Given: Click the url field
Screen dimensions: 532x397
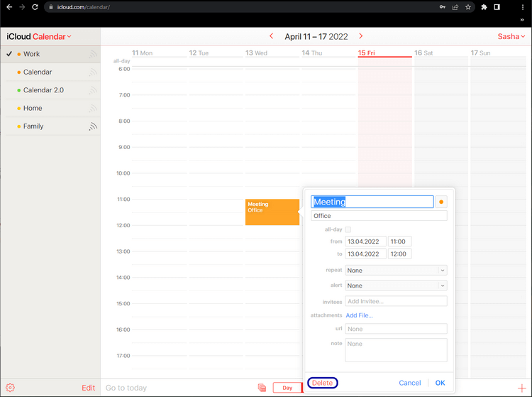Looking at the screenshot, I should (396, 329).
